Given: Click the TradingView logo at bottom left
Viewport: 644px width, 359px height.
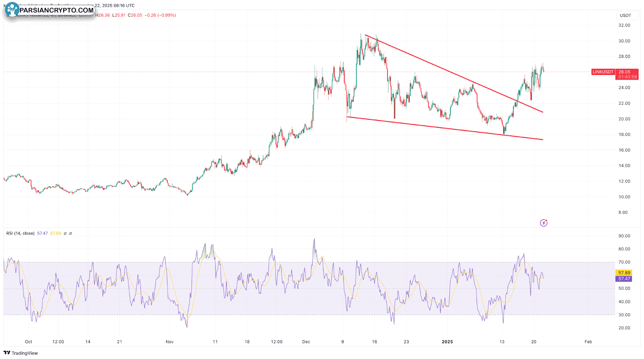Looking at the screenshot, I should tap(21, 353).
